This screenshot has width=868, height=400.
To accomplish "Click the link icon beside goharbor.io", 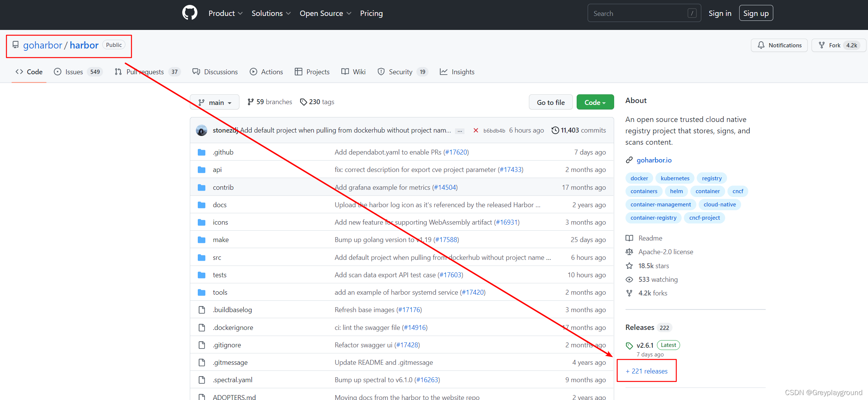I will 629,160.
